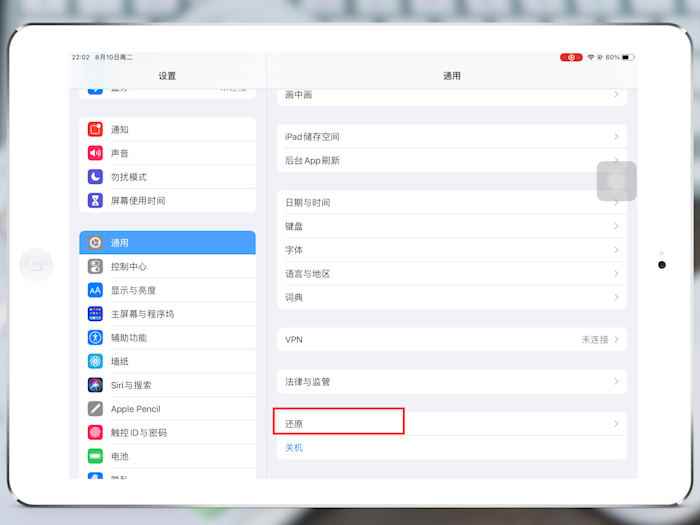This screenshot has height=525, width=700.
Task: Open VPN settings row label
Action: 294,340
